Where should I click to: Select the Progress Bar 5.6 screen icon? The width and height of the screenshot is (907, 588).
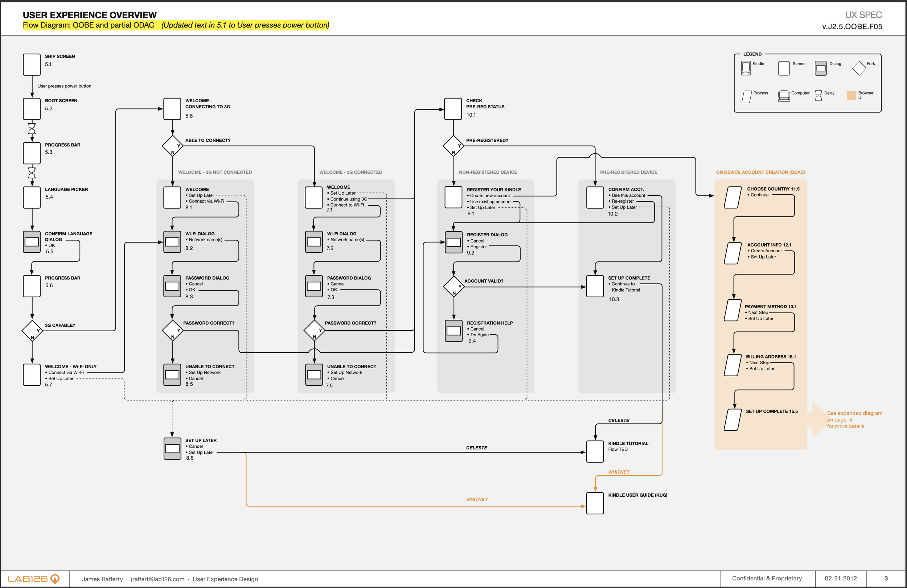[x=32, y=286]
